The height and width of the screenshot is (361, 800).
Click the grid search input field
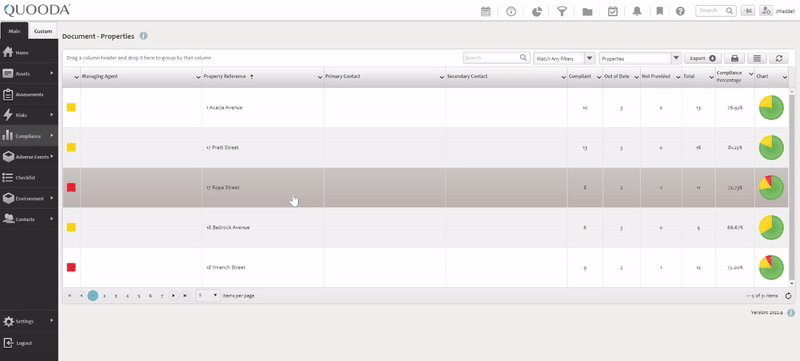pyautogui.click(x=496, y=58)
